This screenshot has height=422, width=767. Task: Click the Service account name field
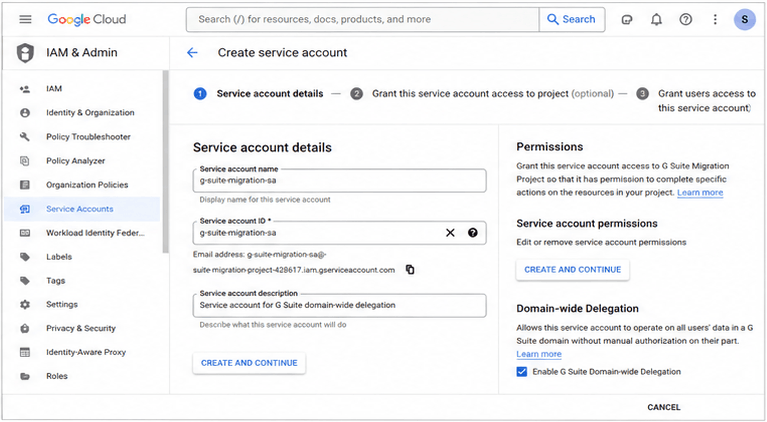[339, 180]
